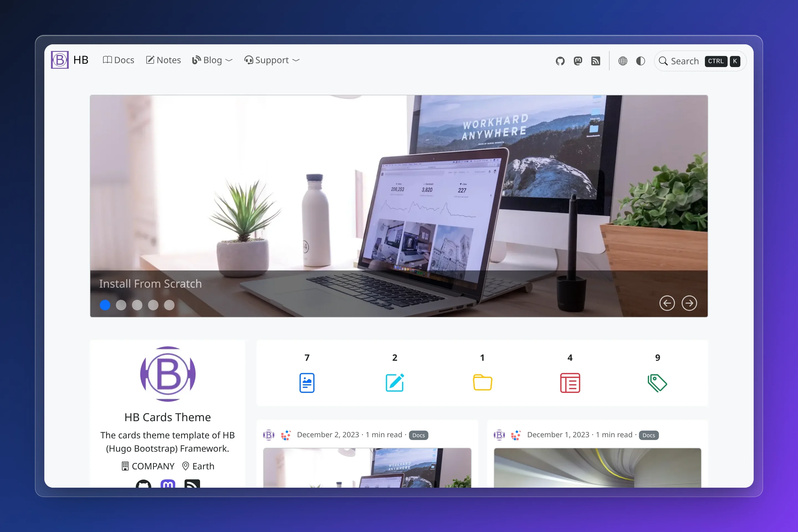Click the blue posts icon under 7
This screenshot has height=532, width=798.
pos(307,383)
